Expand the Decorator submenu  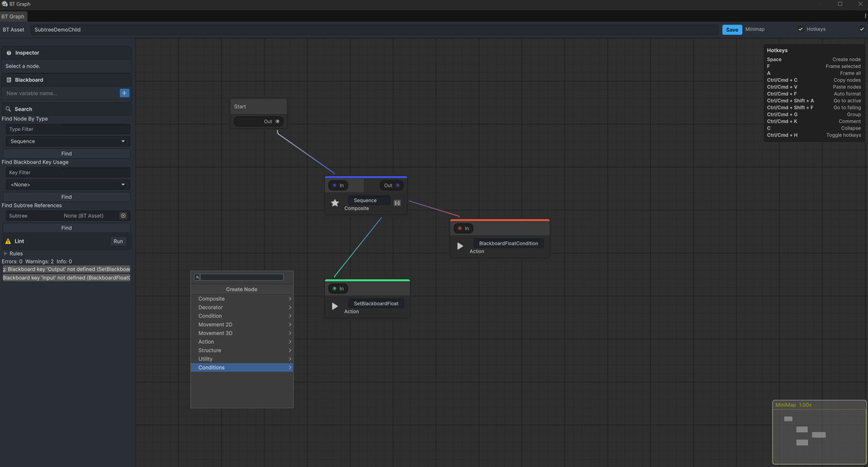point(242,307)
